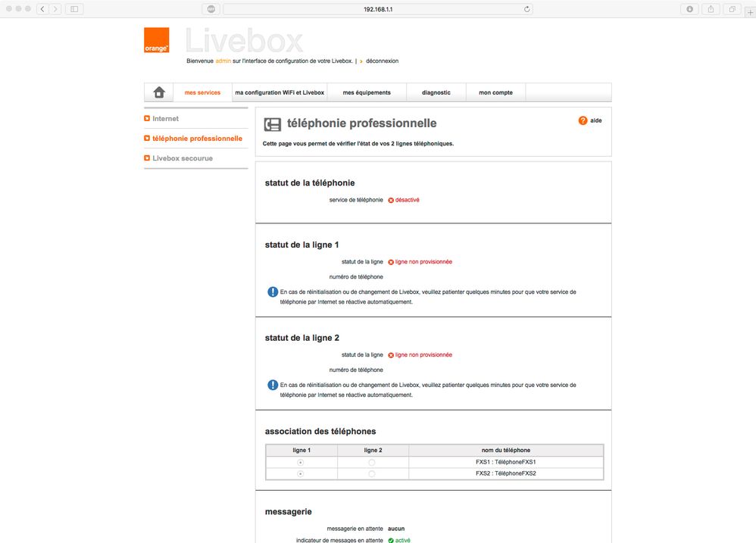
Task: Open the aide help icon
Action: click(x=583, y=120)
